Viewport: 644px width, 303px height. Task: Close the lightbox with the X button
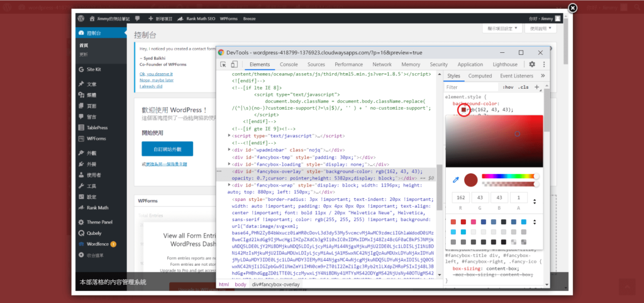(x=572, y=8)
